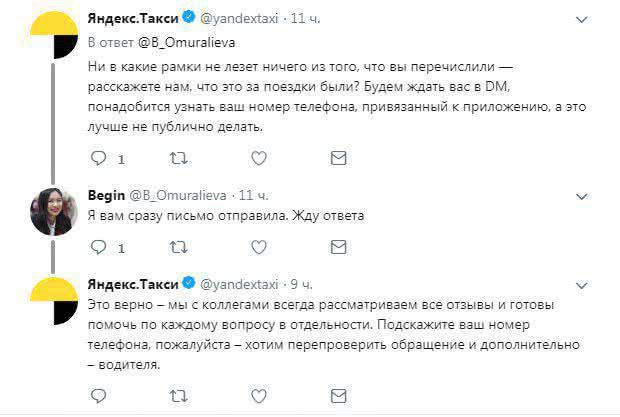Click the Begin display name

[x=107, y=193]
